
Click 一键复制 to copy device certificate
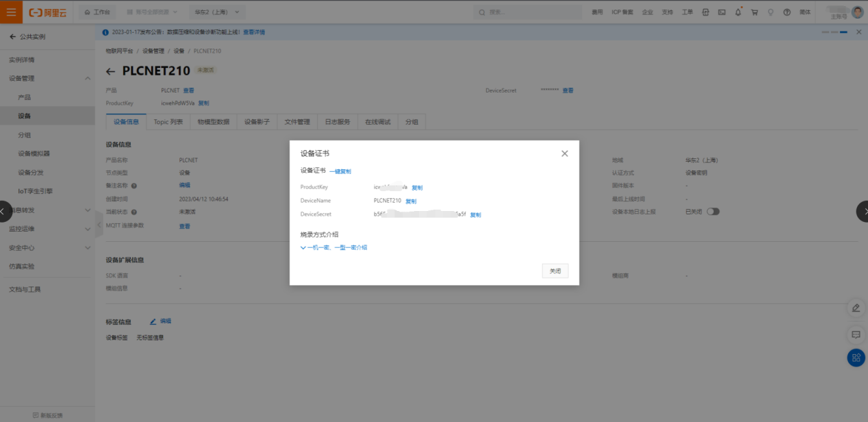tap(340, 171)
